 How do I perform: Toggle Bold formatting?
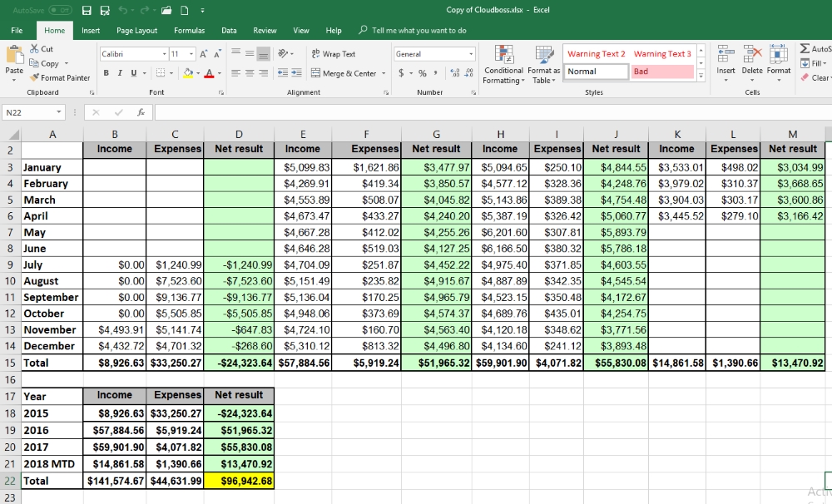(106, 73)
